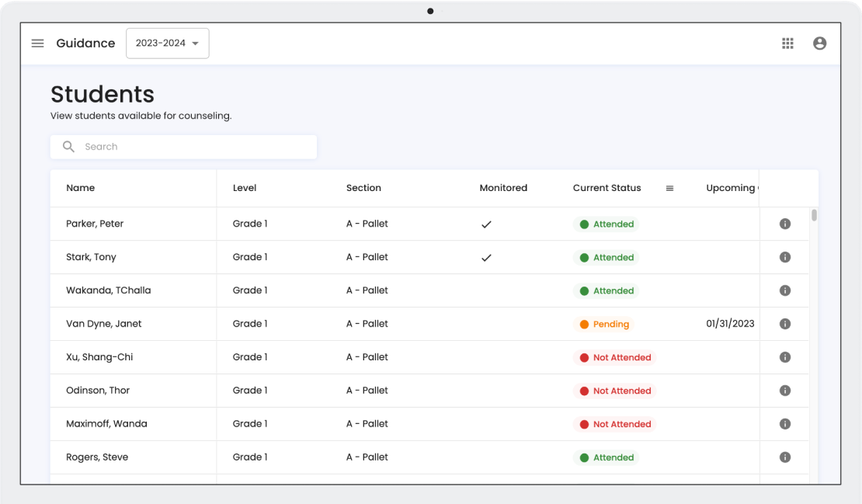Screen dimensions: 862x504
Task: View info for Stark, Tony
Action: click(785, 257)
